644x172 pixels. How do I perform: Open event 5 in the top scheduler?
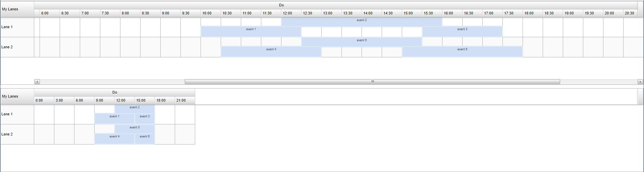[362, 42]
